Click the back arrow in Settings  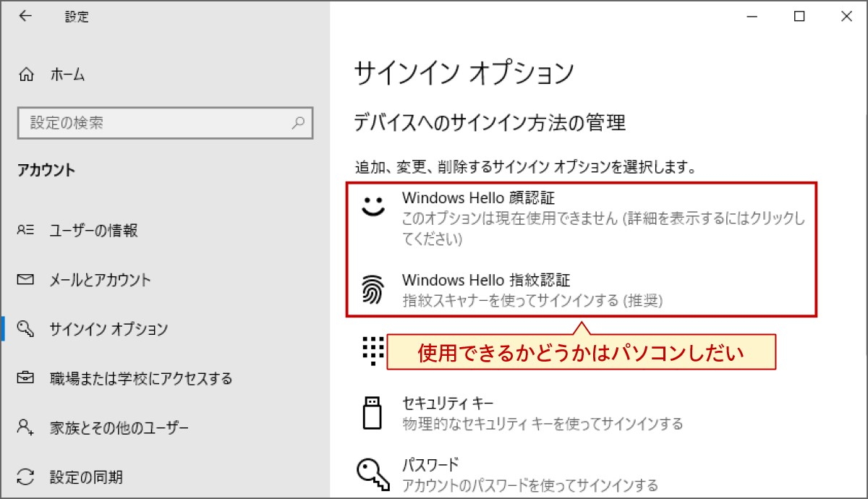(x=25, y=17)
